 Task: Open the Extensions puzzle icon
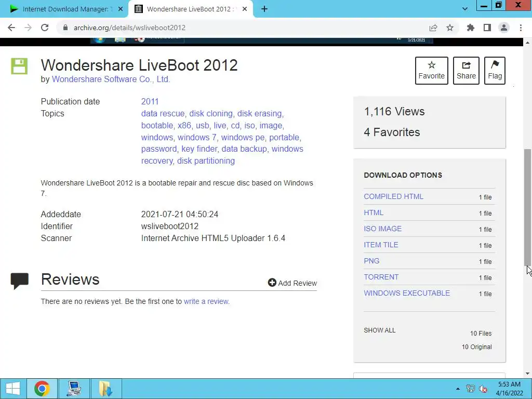coord(470,28)
